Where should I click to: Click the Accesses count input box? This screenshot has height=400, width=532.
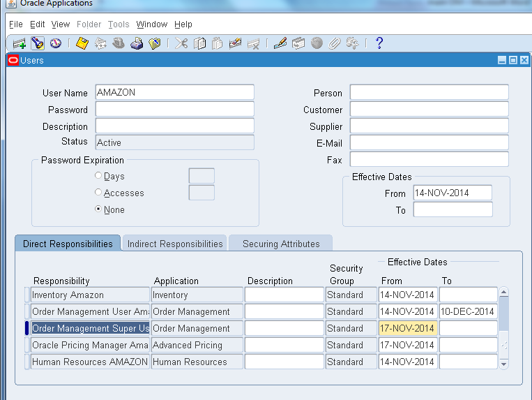(202, 193)
